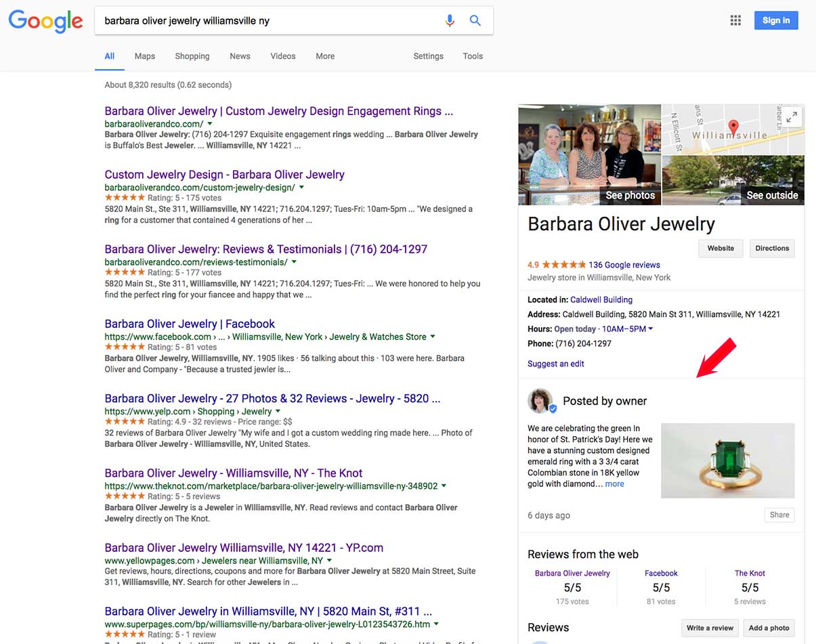
Task: Click Write a review button
Action: coord(710,628)
